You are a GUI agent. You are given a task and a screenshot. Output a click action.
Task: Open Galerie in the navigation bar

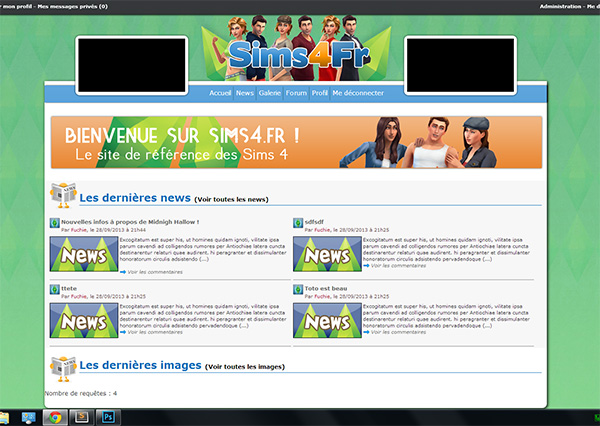pyautogui.click(x=270, y=93)
